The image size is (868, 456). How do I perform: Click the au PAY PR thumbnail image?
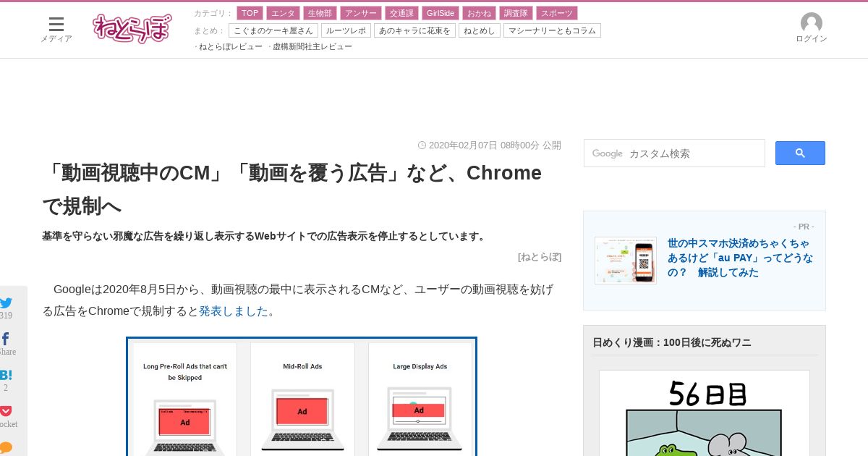(626, 260)
